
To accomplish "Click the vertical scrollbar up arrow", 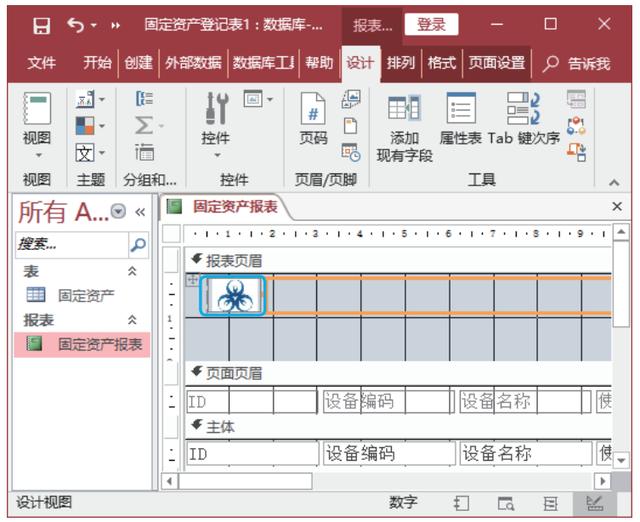I will click(x=621, y=232).
